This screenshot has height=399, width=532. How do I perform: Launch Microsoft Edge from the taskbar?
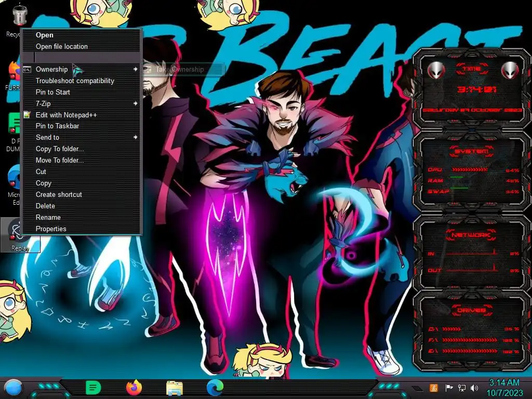215,388
